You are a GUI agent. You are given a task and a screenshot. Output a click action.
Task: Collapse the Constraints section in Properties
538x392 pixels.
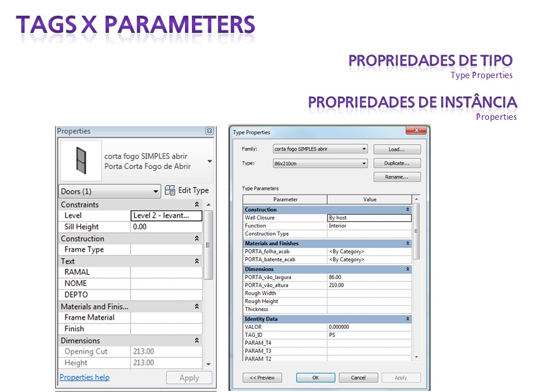click(x=196, y=204)
